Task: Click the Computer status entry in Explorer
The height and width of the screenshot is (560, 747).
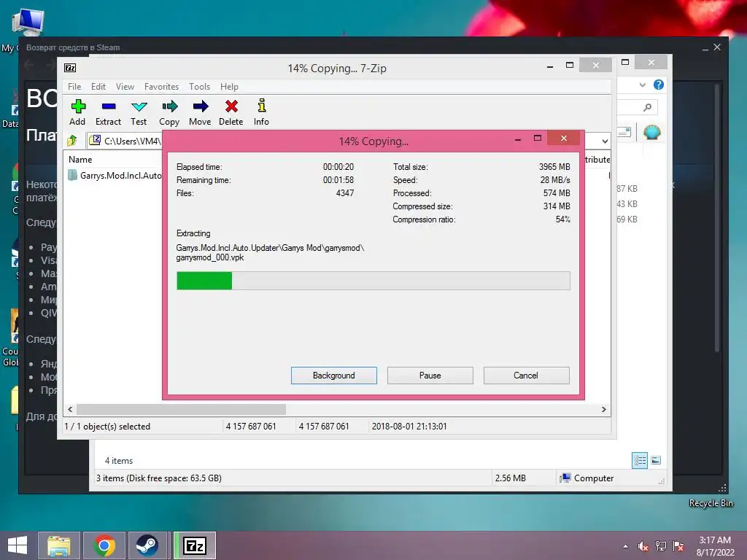Action: [x=587, y=478]
